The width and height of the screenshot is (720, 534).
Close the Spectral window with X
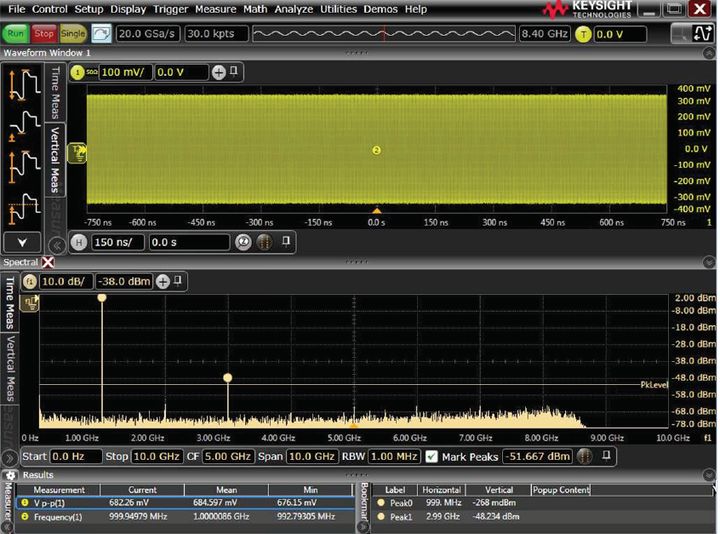point(47,262)
